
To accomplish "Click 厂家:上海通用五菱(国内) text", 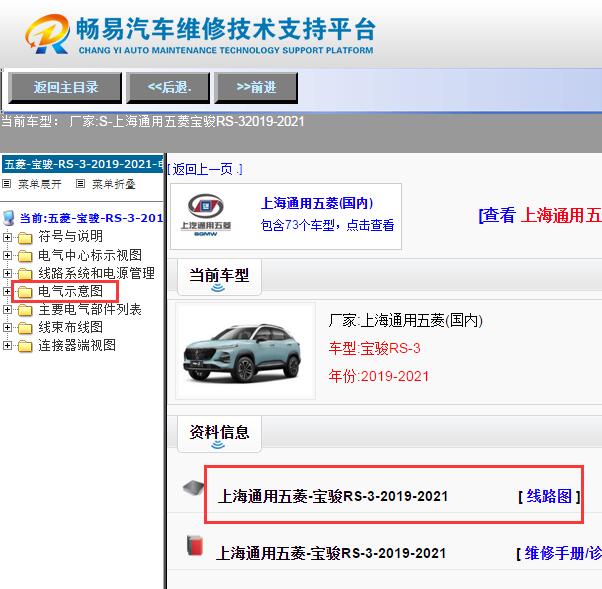I will [x=405, y=320].
